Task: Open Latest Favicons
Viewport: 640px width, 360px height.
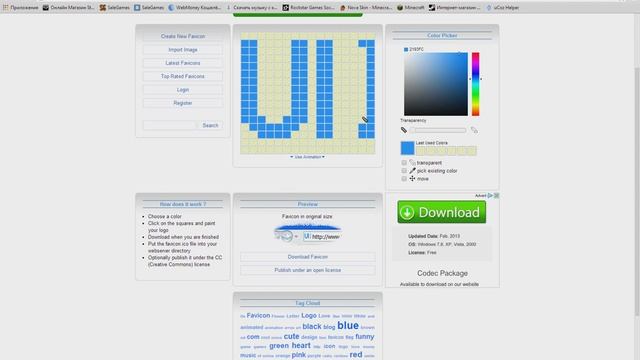Action: pos(183,63)
